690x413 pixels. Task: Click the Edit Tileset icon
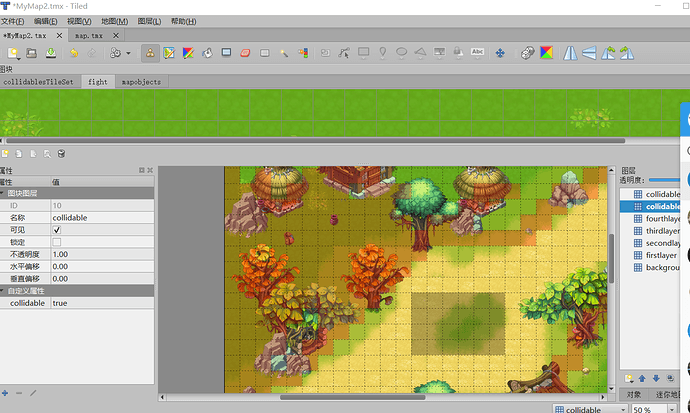tap(47, 154)
